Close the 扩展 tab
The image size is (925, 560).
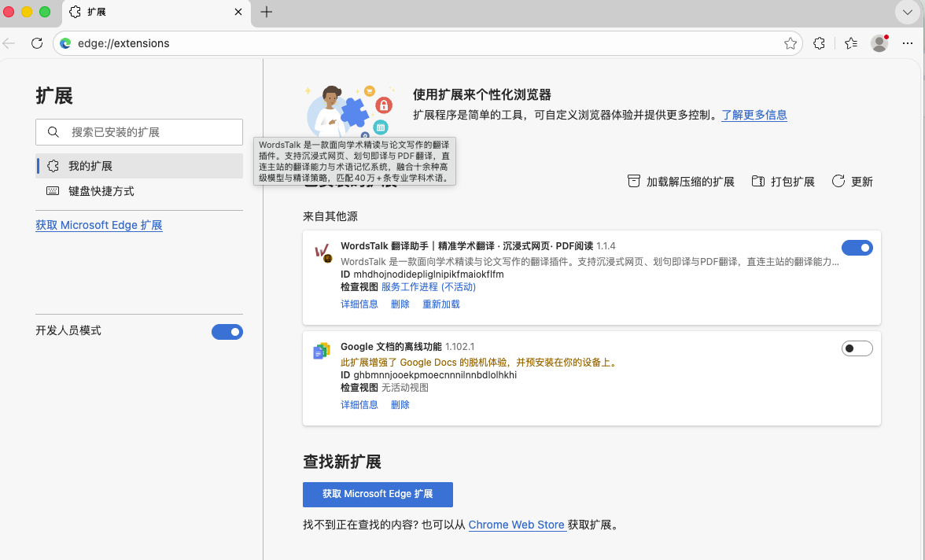click(x=238, y=12)
